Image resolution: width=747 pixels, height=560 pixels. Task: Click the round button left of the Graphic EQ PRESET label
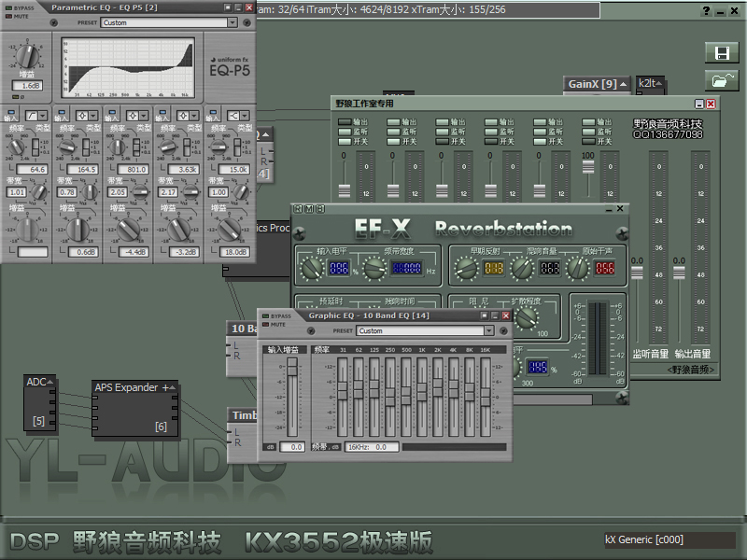[x=311, y=330]
